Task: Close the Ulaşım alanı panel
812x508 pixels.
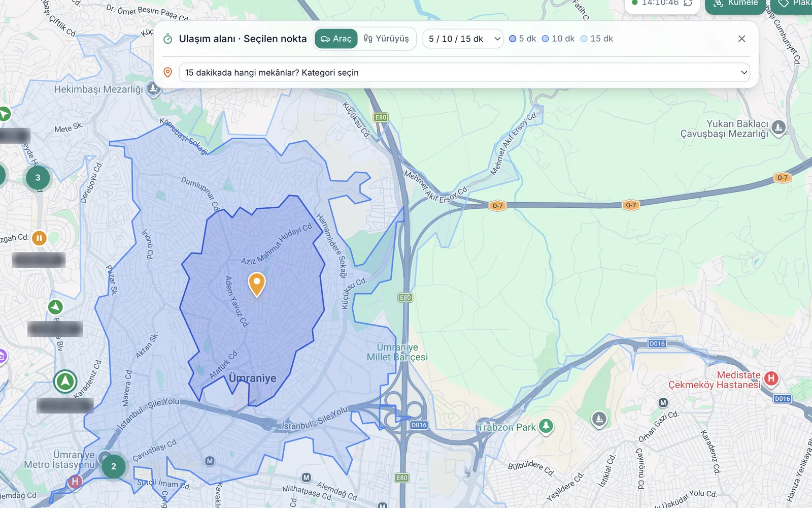Action: [741, 39]
